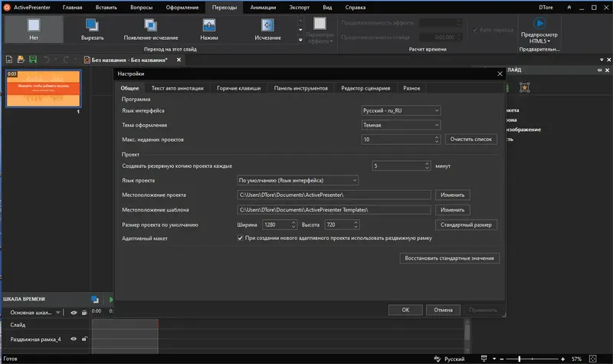Click the Местоположение проекта path field

[x=333, y=195]
